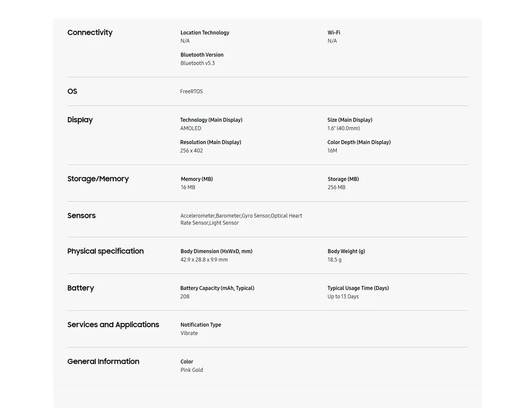Click the Physical specification heading
Screen dimensions: 532x415
[105, 251]
